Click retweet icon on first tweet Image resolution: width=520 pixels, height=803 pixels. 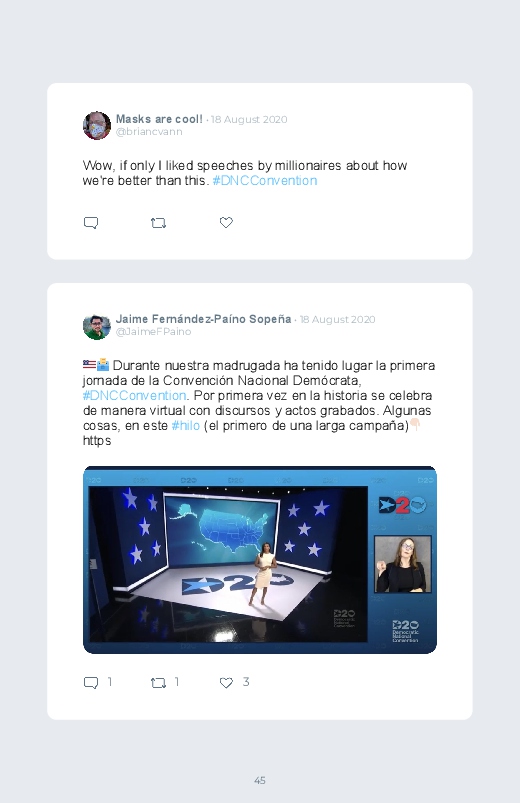point(158,223)
